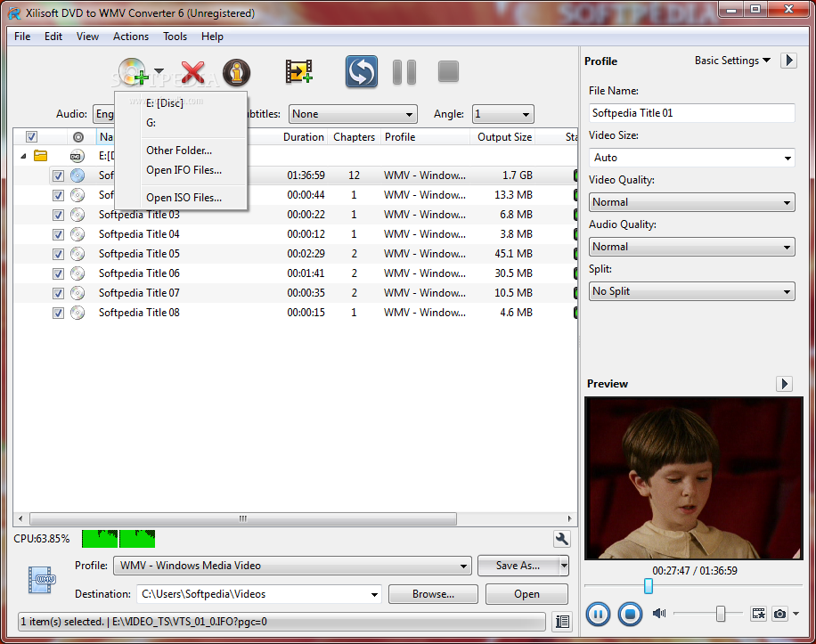Open the Subtitles None dropdown
This screenshot has height=644, width=816.
354,114
